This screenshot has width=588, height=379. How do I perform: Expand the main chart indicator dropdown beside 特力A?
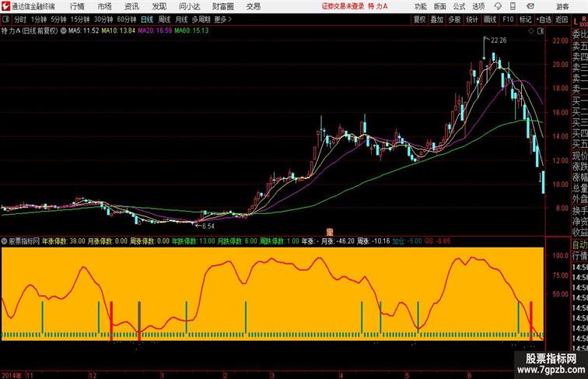coord(63,31)
